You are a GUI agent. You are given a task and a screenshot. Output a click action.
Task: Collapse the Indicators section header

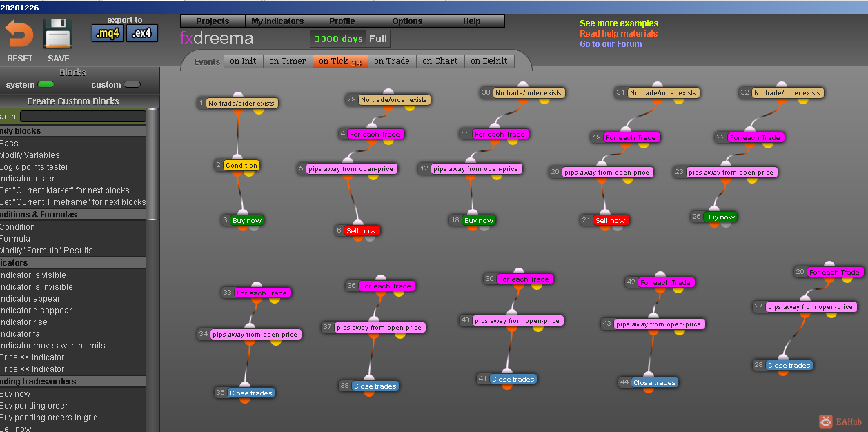click(72, 263)
